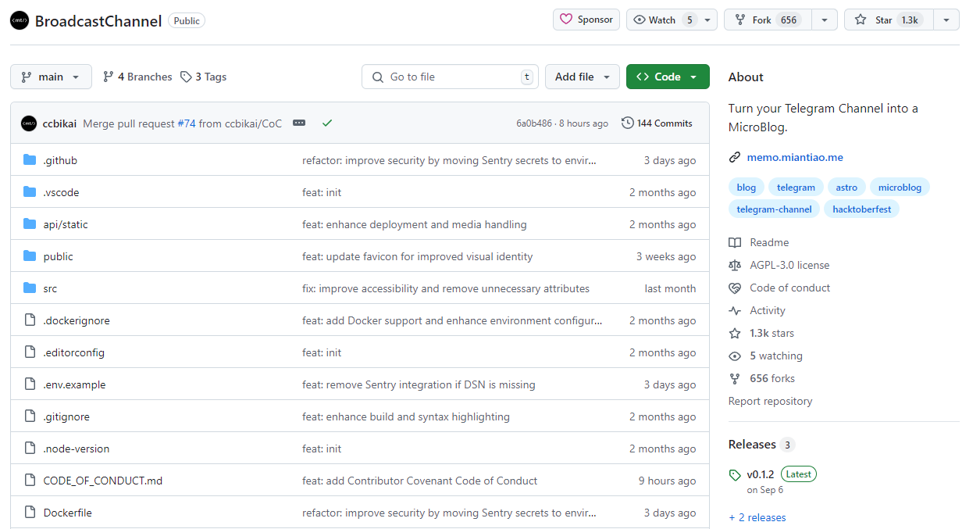Open the memo.miantiao.me website link

coord(795,157)
